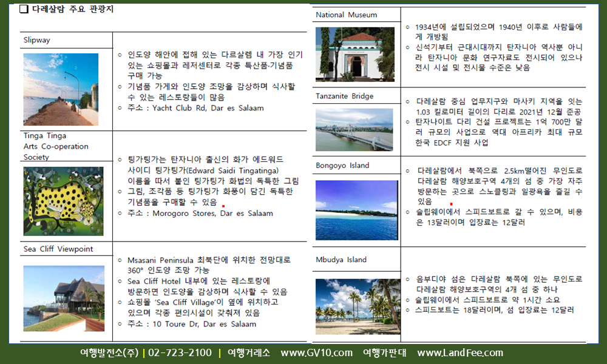
Task: Select the Tanzanite Bridge photo
Action: 354,130
